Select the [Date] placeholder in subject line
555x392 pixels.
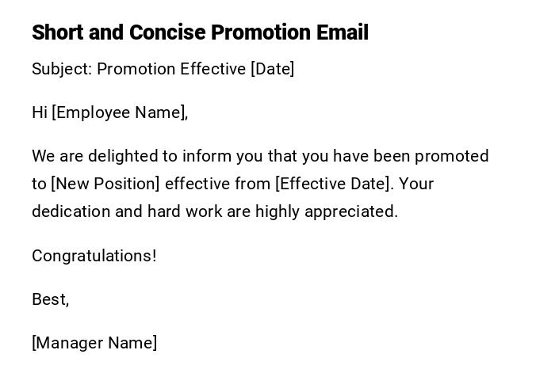[273, 69]
